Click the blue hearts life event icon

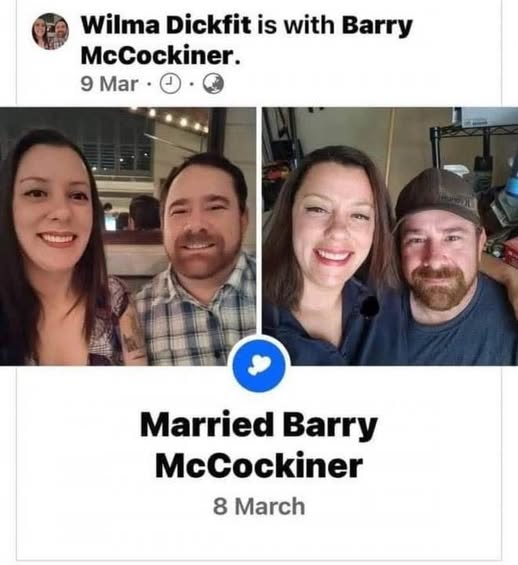pos(259,366)
